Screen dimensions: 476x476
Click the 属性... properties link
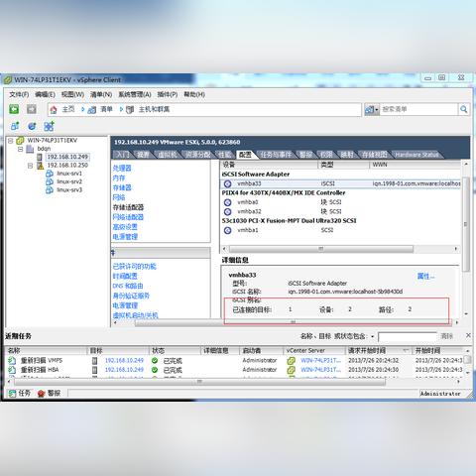pyautogui.click(x=425, y=276)
